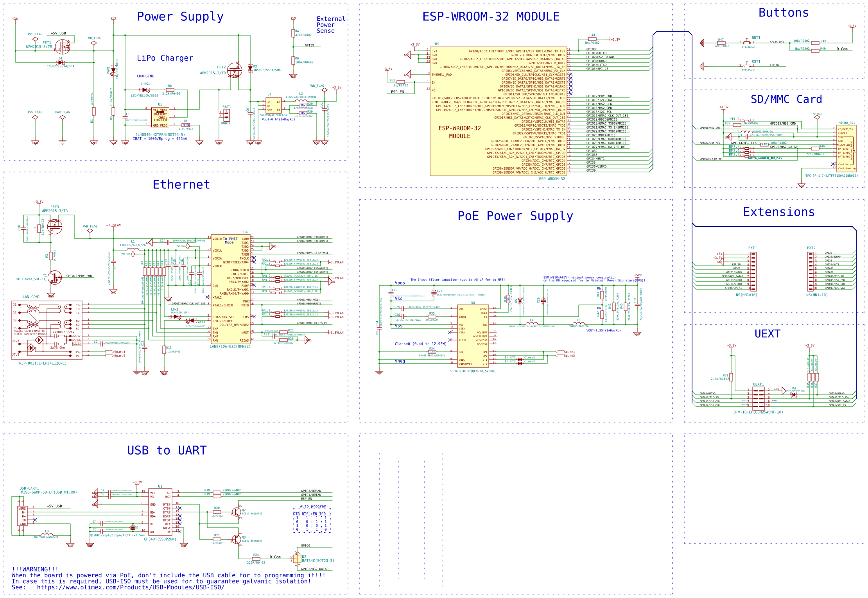Viewport: 868px width, 598px height.
Task: Click the "LiPo Charger" label
Action: click(x=165, y=58)
